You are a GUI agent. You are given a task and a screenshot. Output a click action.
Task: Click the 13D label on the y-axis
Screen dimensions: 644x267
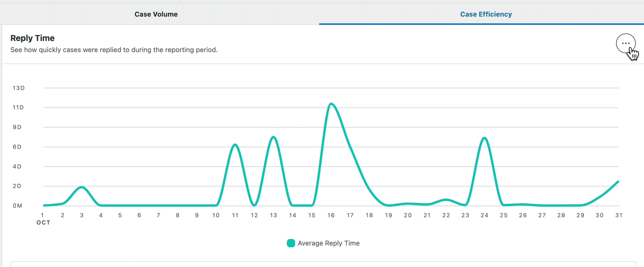coord(18,88)
